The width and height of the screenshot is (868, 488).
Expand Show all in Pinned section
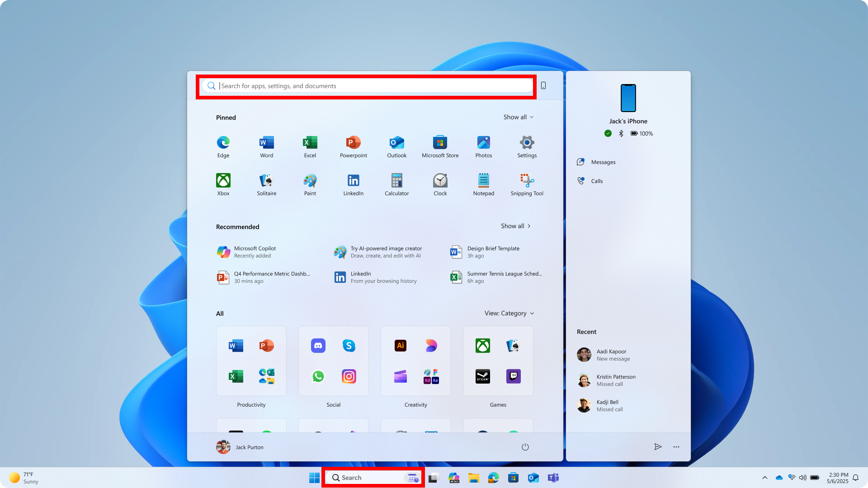518,117
